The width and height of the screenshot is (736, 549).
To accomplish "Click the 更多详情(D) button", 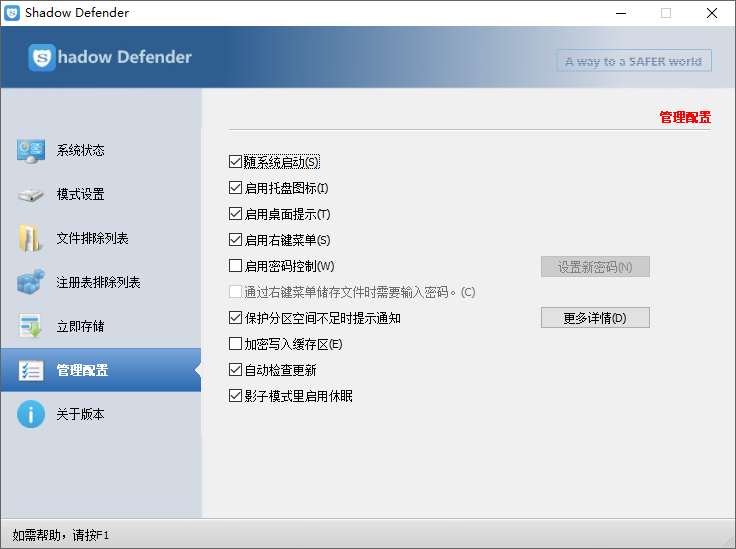I will (595, 318).
